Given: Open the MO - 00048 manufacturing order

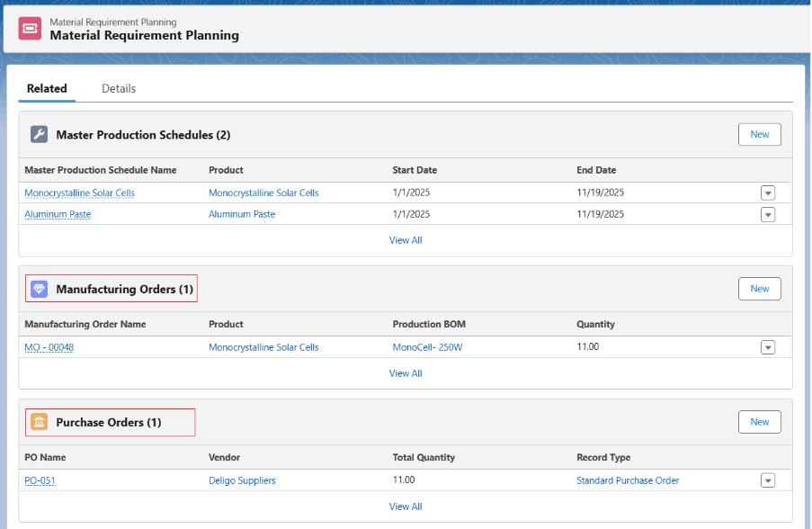Looking at the screenshot, I should click(x=49, y=347).
